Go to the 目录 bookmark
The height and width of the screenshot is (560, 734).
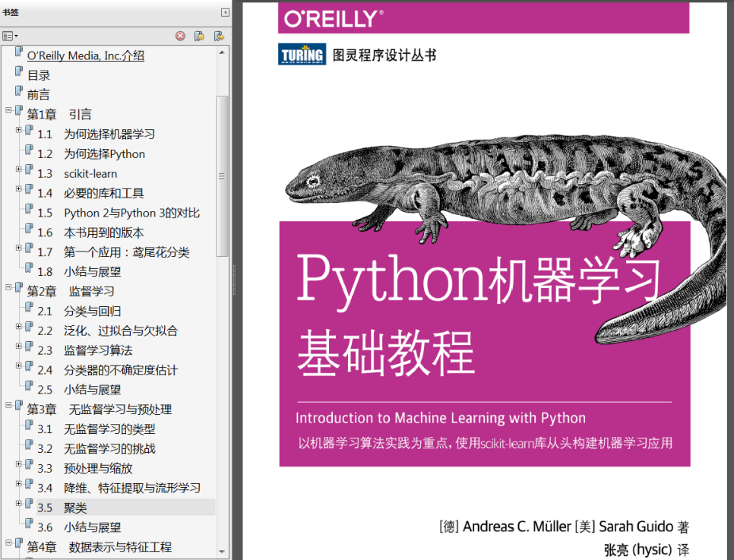pyautogui.click(x=39, y=75)
